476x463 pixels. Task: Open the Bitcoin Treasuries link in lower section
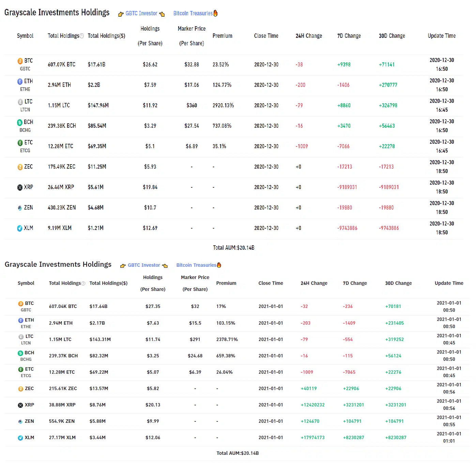coord(196,265)
